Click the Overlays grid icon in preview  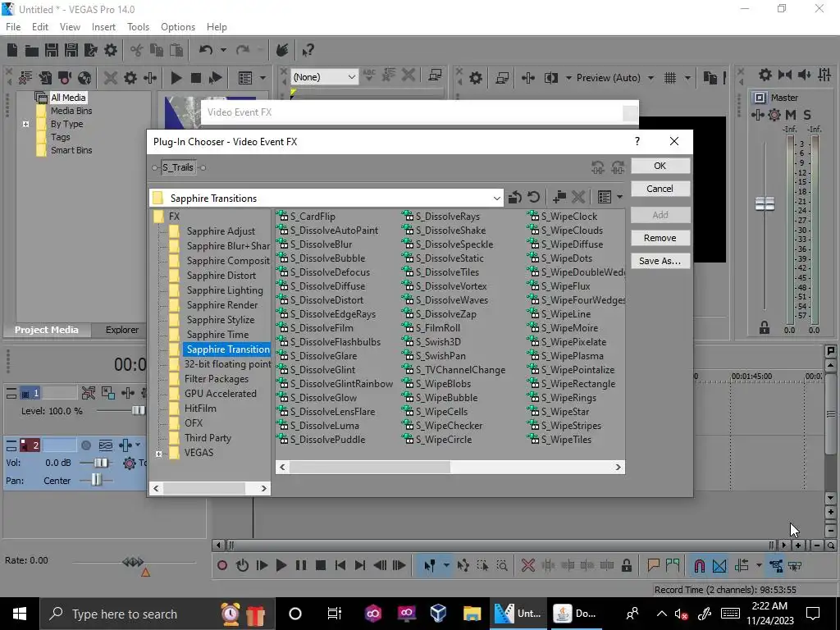click(x=670, y=78)
